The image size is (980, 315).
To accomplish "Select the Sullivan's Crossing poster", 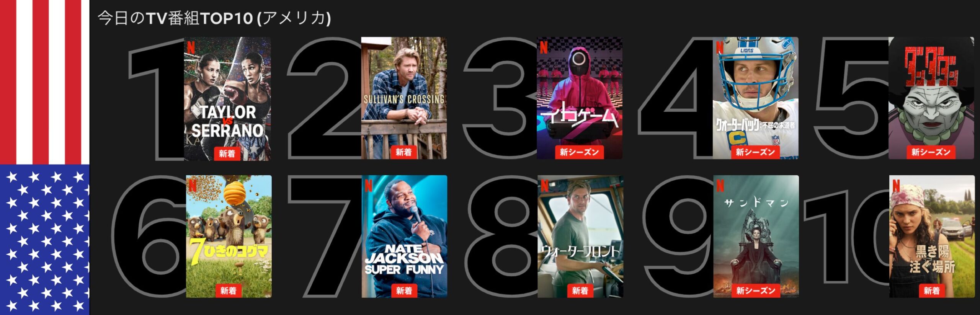I will (404, 98).
